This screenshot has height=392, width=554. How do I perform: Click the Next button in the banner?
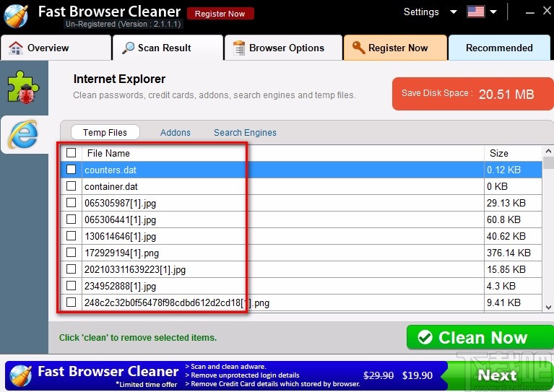pyautogui.click(x=498, y=375)
